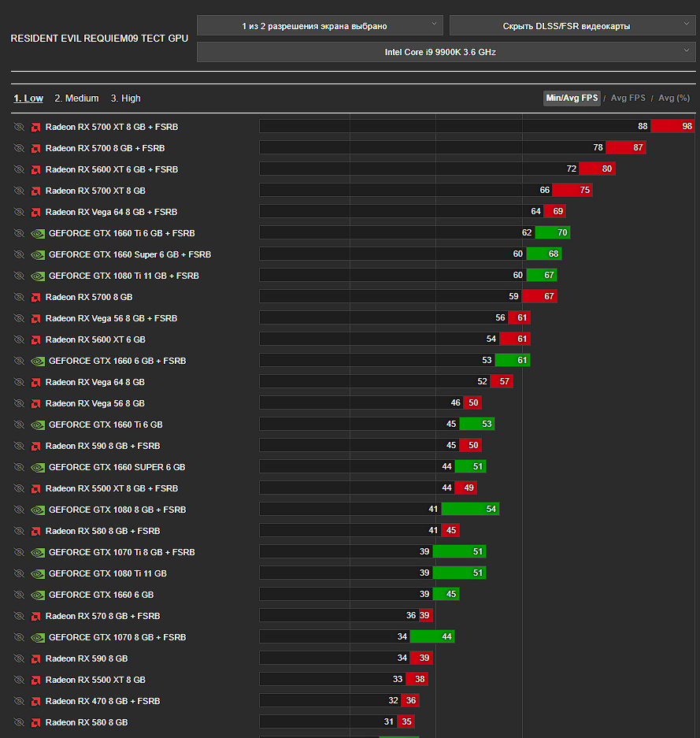Viewport: 700px width, 738px height.
Task: Click AMD logo beside Radeon RX 580 8 GB
Action: point(35,722)
